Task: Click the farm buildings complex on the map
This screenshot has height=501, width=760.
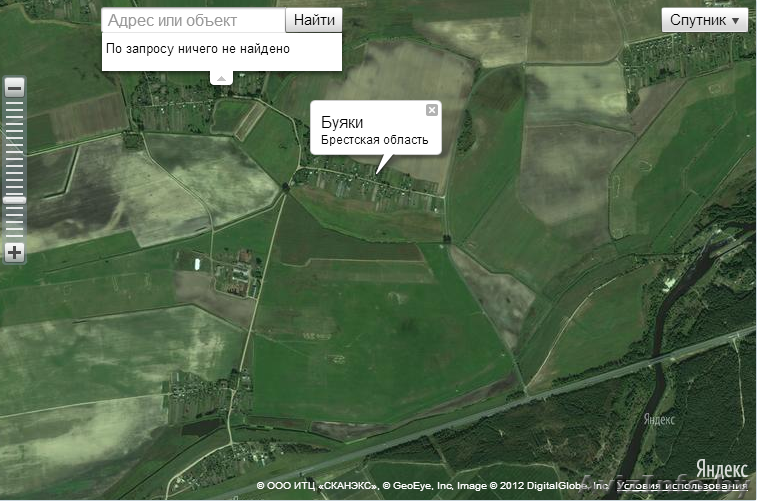Action: tap(238, 275)
